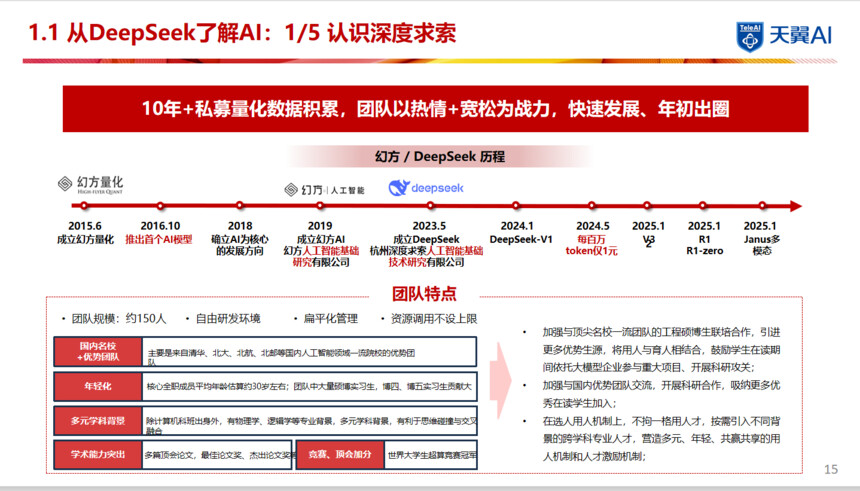Click the red 每百万token仅1元 label
Image resolution: width=860 pixels, height=491 pixels.
(591, 245)
